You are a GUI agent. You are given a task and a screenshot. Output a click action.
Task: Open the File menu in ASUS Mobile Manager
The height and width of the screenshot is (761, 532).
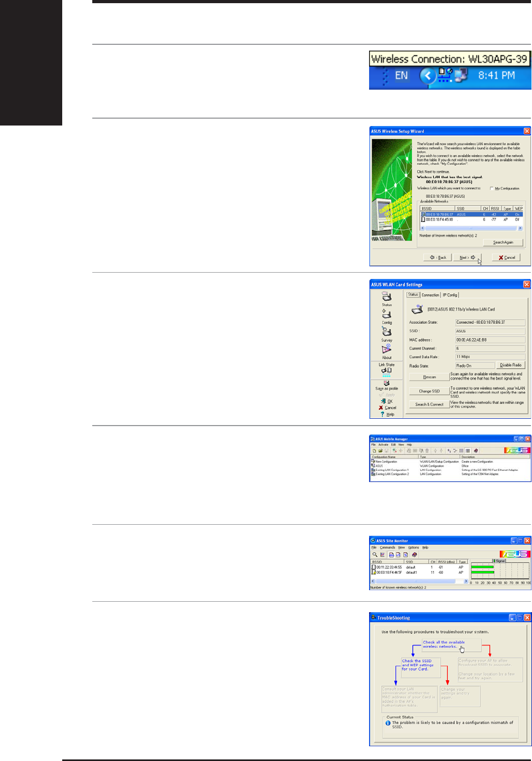[x=373, y=445]
